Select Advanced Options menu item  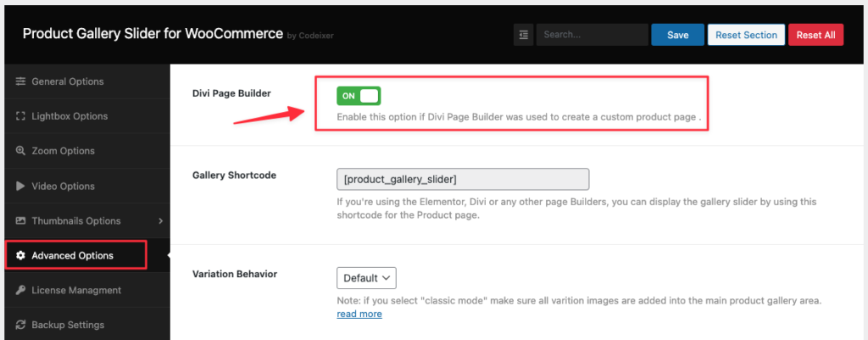[x=87, y=255]
